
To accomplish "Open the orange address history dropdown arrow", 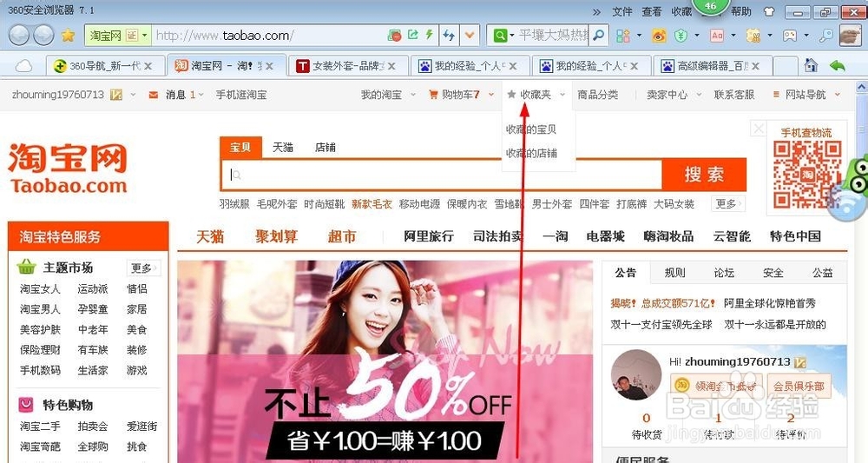I will tap(470, 36).
